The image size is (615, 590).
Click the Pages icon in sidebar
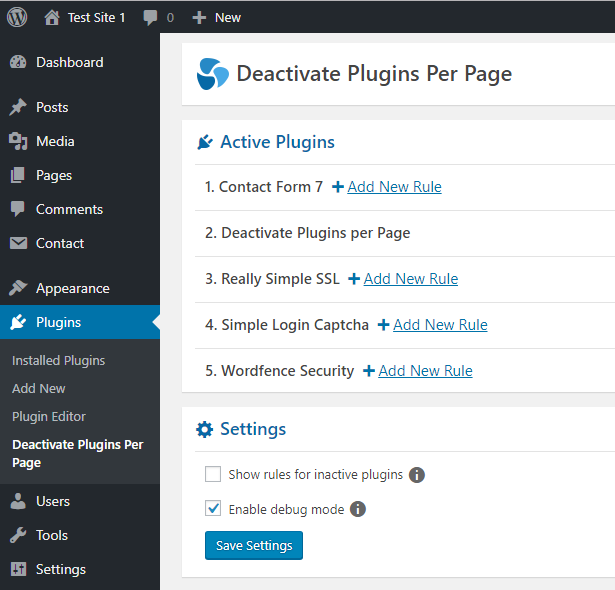click(18, 175)
